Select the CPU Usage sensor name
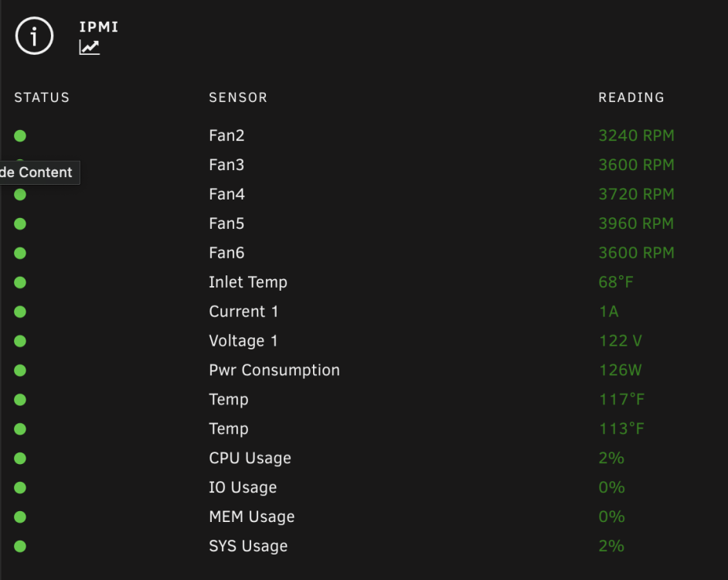The height and width of the screenshot is (580, 728). 250,459
